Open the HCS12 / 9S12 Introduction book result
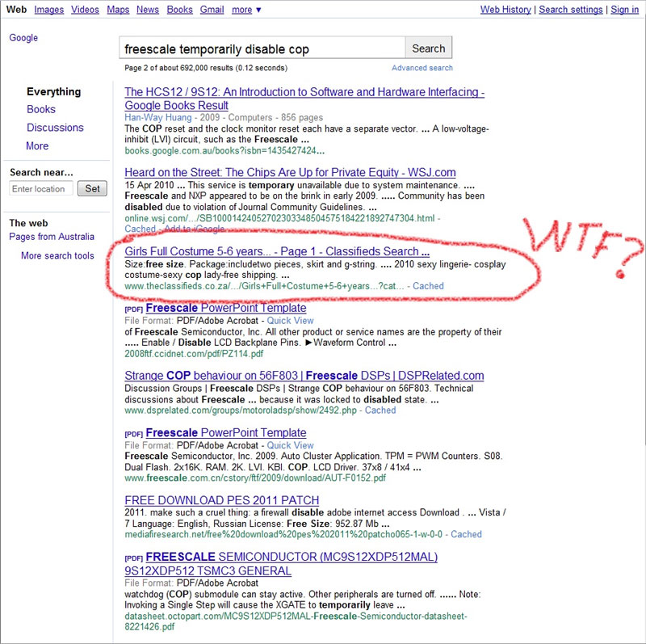Screen dimensions: 646x644 pyautogui.click(x=304, y=99)
